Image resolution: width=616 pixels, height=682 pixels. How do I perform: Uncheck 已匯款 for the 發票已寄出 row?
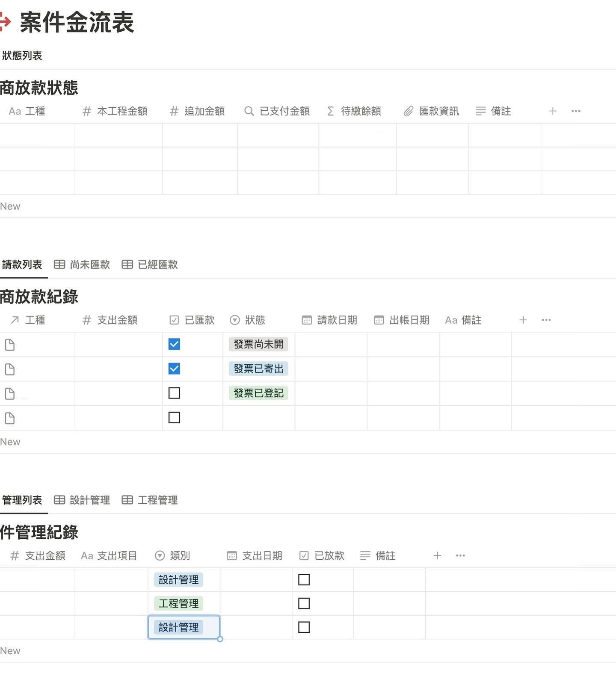[x=174, y=369]
